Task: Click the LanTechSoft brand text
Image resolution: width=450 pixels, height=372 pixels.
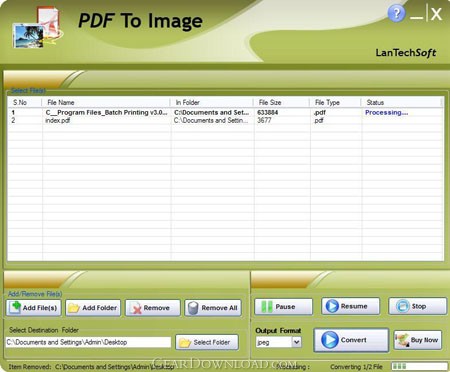Action: 406,53
